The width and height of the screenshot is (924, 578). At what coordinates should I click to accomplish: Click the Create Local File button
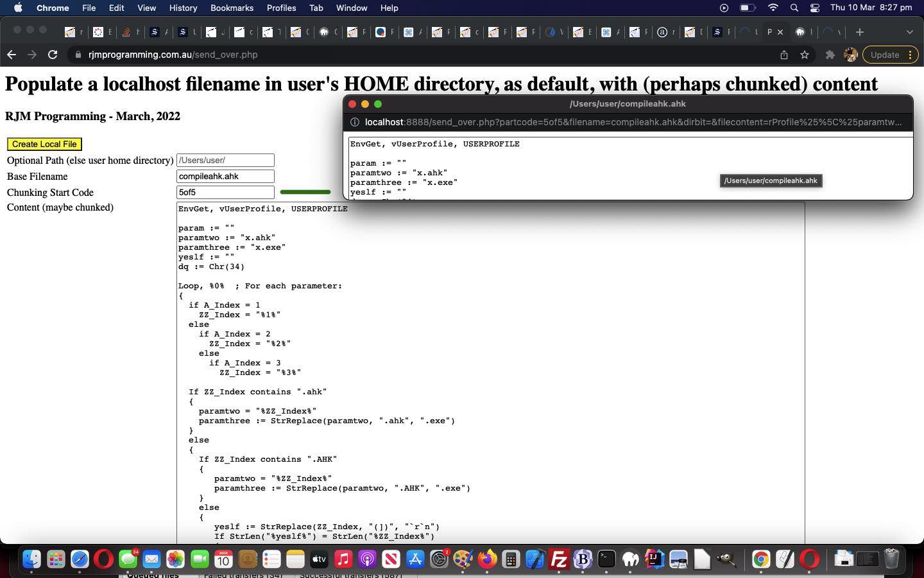pos(44,144)
